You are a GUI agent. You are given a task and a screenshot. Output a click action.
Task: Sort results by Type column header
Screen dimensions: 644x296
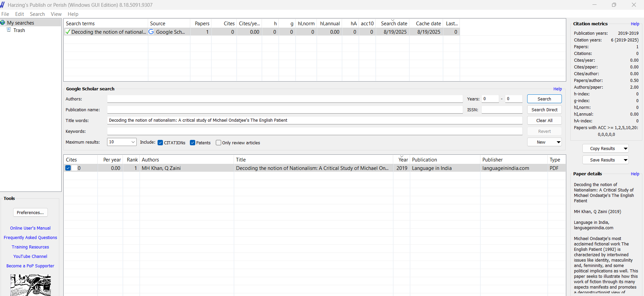pos(556,160)
